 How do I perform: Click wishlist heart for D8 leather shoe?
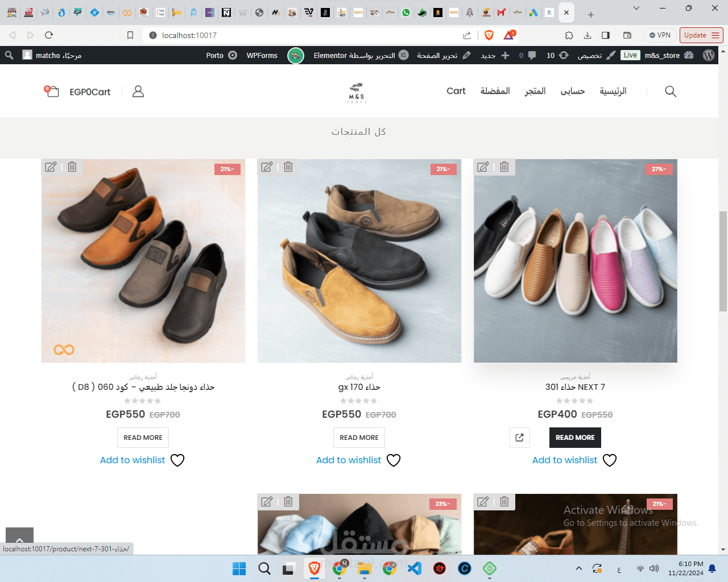tap(177, 460)
